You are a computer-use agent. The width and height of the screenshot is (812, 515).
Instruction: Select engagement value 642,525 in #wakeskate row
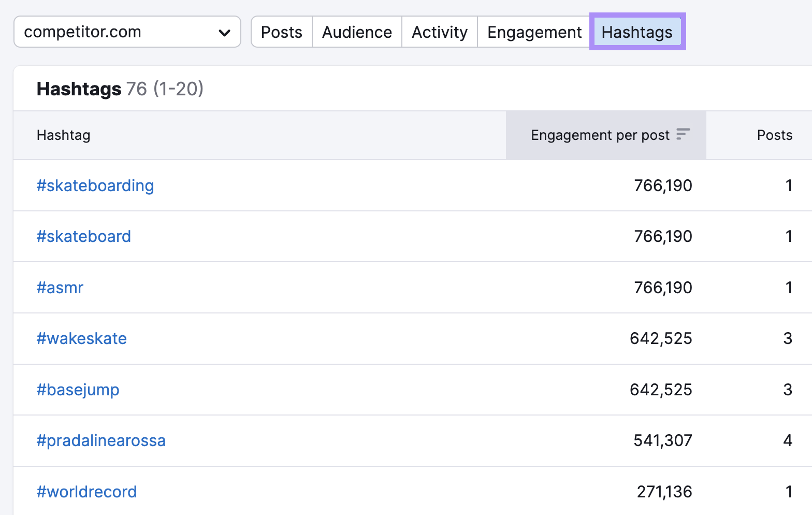(661, 338)
